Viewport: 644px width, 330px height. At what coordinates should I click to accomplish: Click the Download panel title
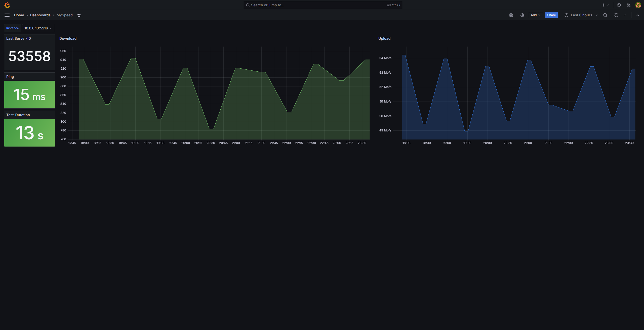tap(68, 38)
